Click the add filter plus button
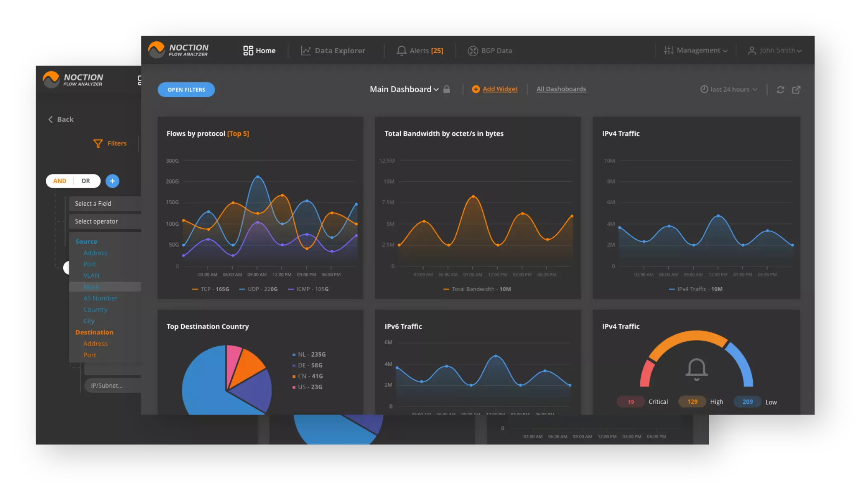Image resolution: width=868 pixels, height=498 pixels. click(113, 181)
